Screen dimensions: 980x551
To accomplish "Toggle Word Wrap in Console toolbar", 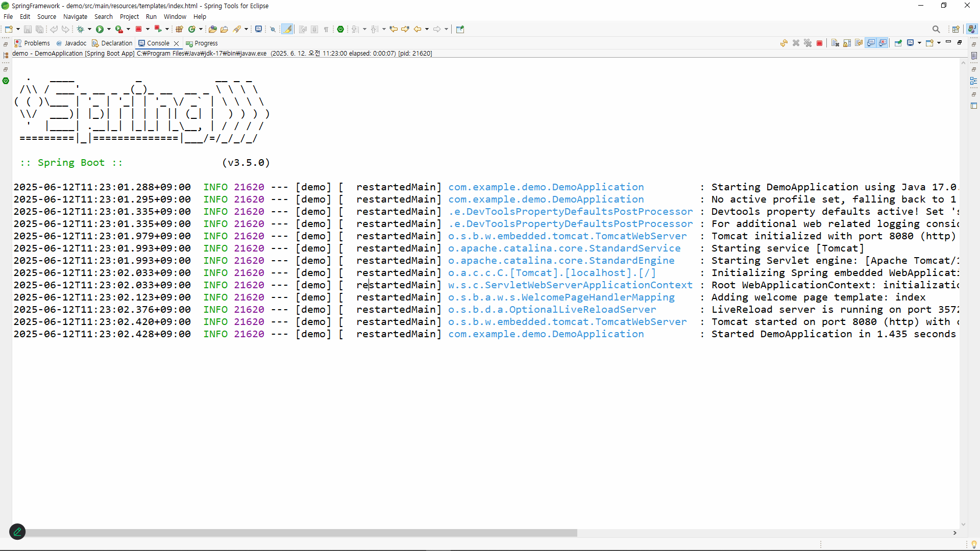I will (x=859, y=43).
